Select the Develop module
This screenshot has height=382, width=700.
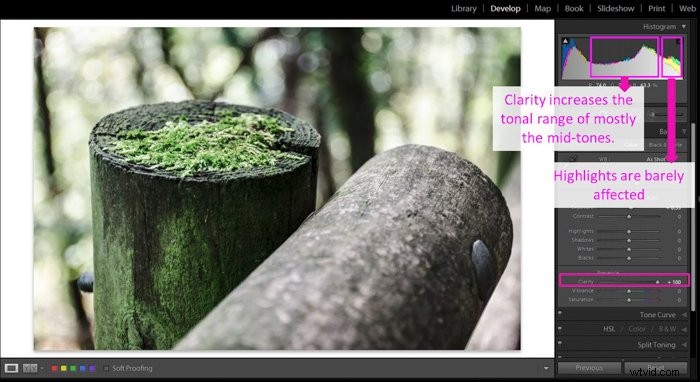pos(505,8)
